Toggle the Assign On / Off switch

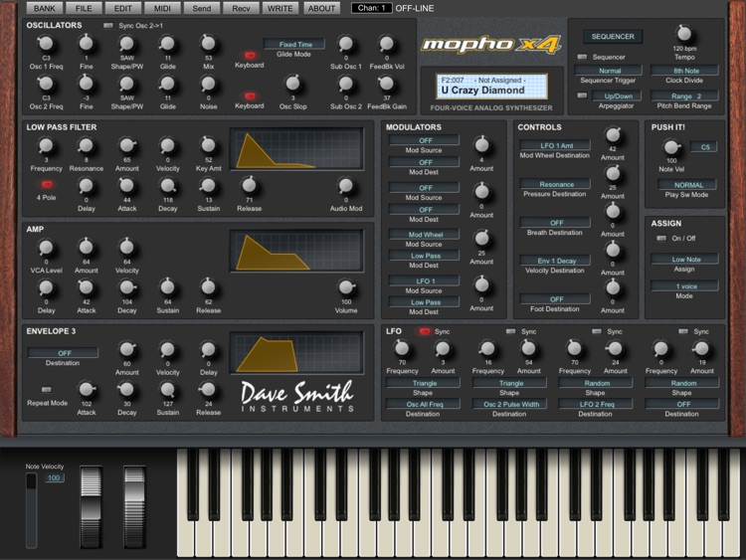tap(661, 238)
